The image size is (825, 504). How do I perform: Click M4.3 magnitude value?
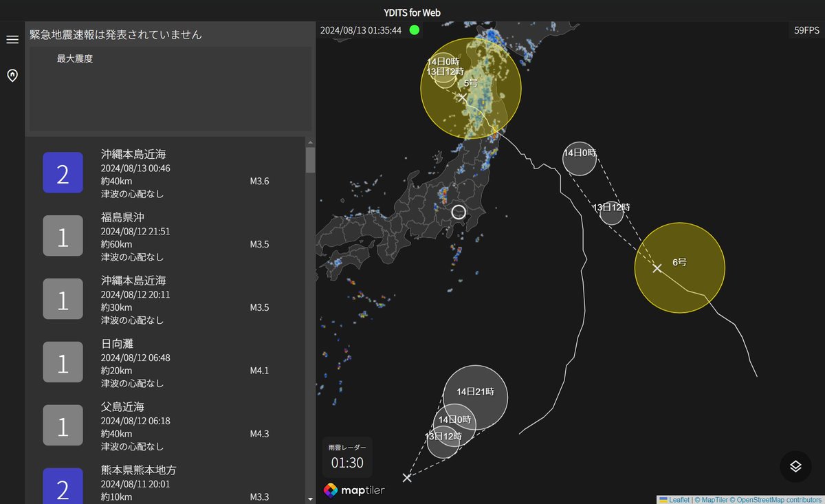pos(259,434)
